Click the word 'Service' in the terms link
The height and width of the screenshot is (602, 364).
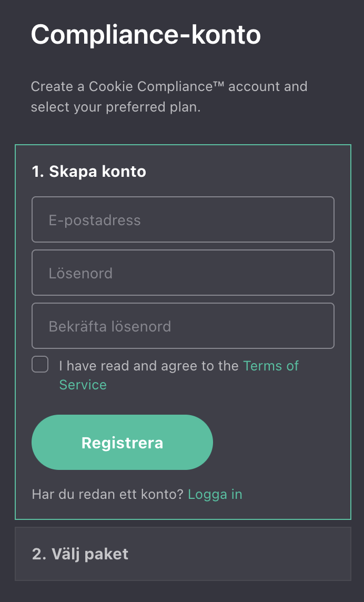[83, 385]
